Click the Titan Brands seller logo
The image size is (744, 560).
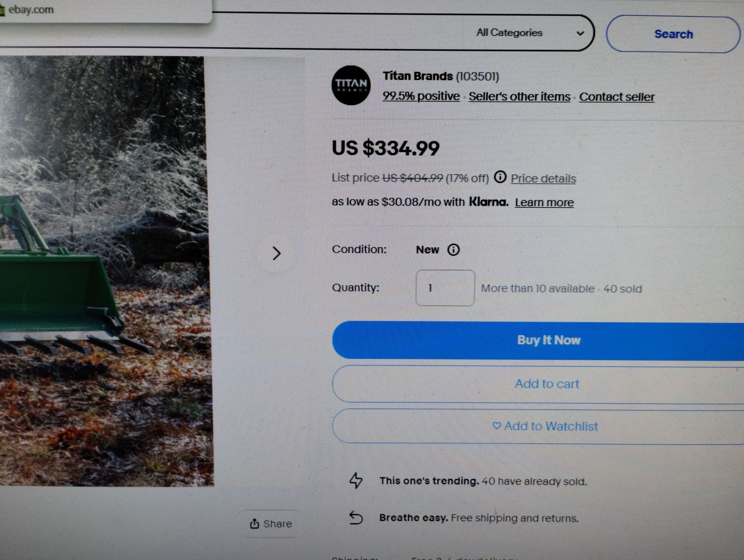tap(351, 85)
